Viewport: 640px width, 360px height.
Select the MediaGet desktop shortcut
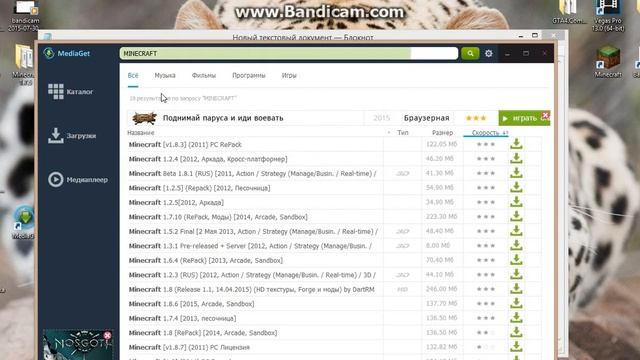click(24, 222)
